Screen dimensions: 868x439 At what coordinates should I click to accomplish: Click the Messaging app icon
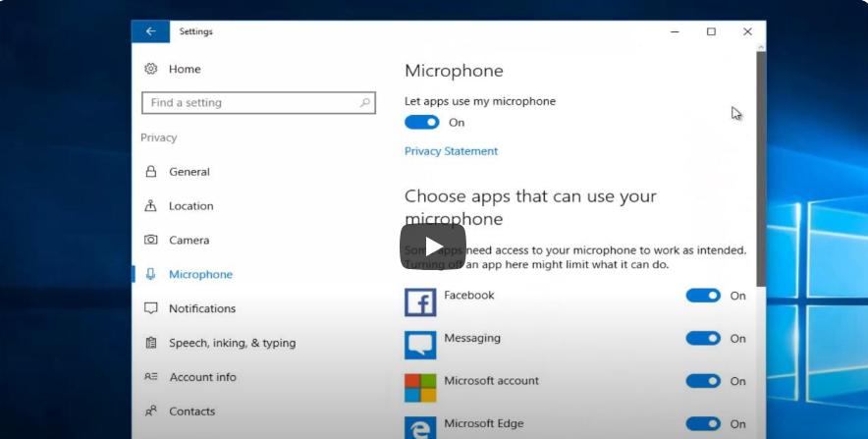click(420, 345)
